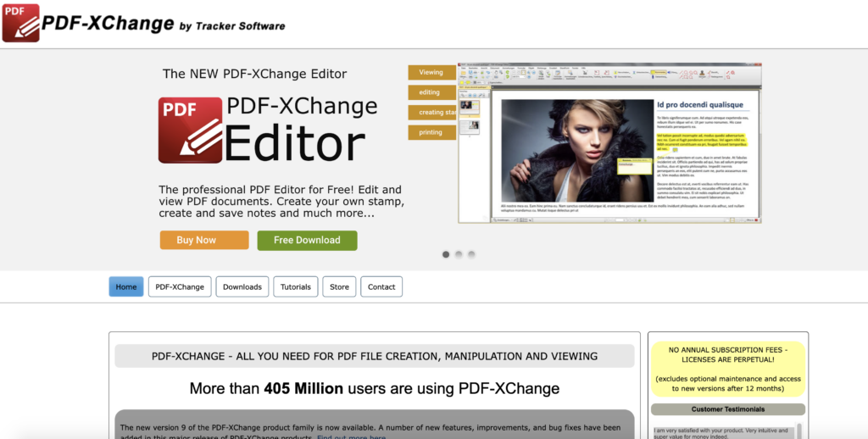Click the 'Customer Testimonials' heading
Viewport: 868px width, 439px height.
728,409
